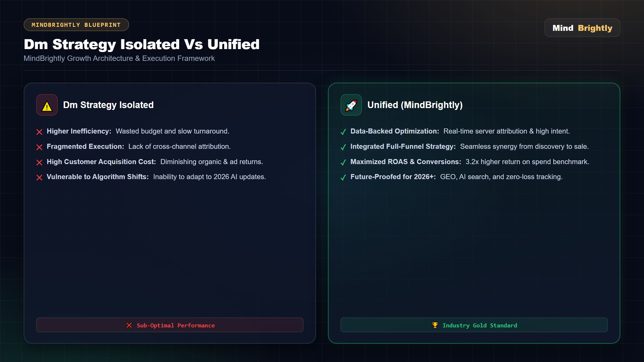Click the green check beside Integrated Full-Funnel Strategy

343,147
